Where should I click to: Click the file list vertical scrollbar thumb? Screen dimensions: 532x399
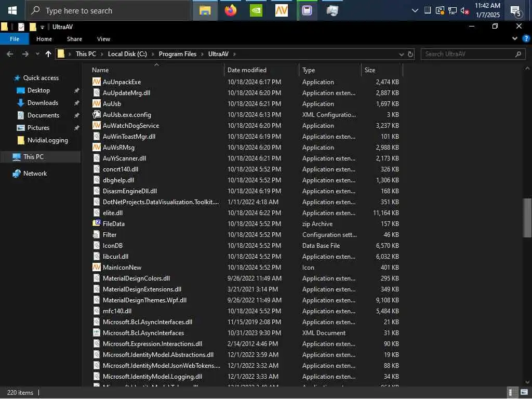[x=527, y=218]
